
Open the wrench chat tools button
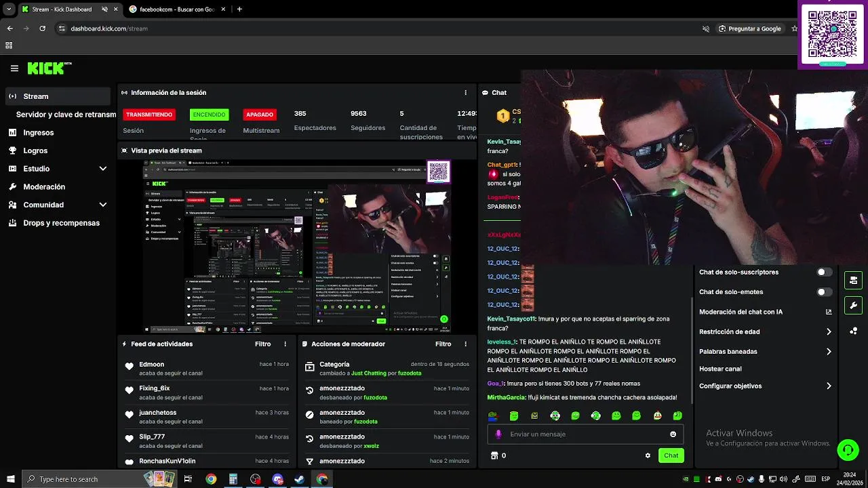click(853, 305)
